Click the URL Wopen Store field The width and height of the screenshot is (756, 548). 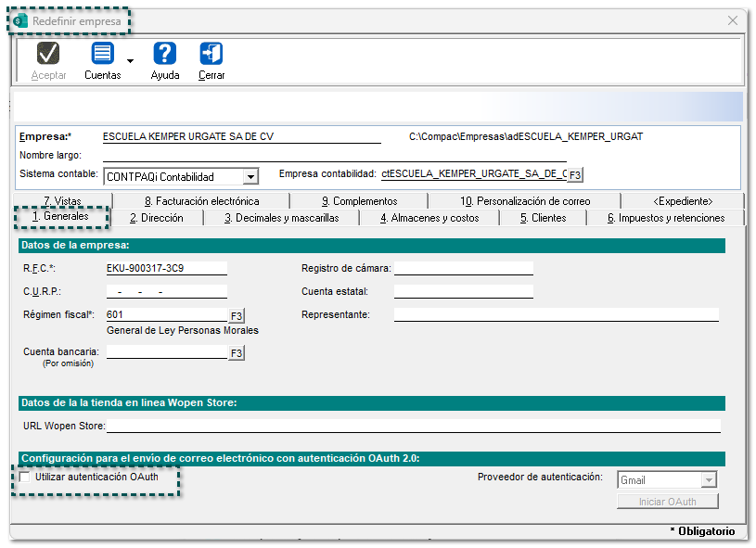coord(413,426)
